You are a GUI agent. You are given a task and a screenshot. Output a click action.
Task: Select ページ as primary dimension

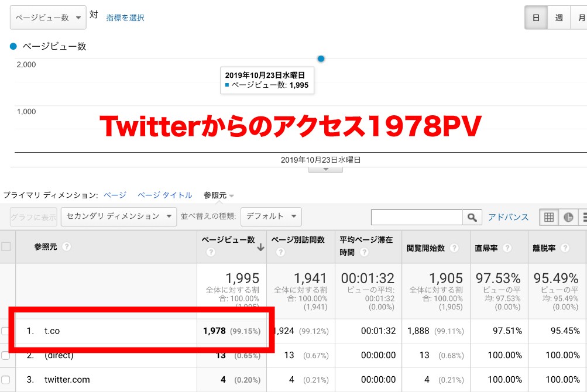(115, 195)
